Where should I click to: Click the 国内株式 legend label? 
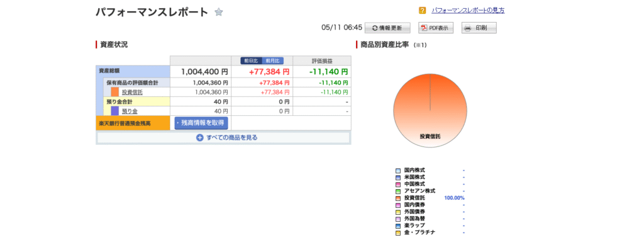[414, 170]
